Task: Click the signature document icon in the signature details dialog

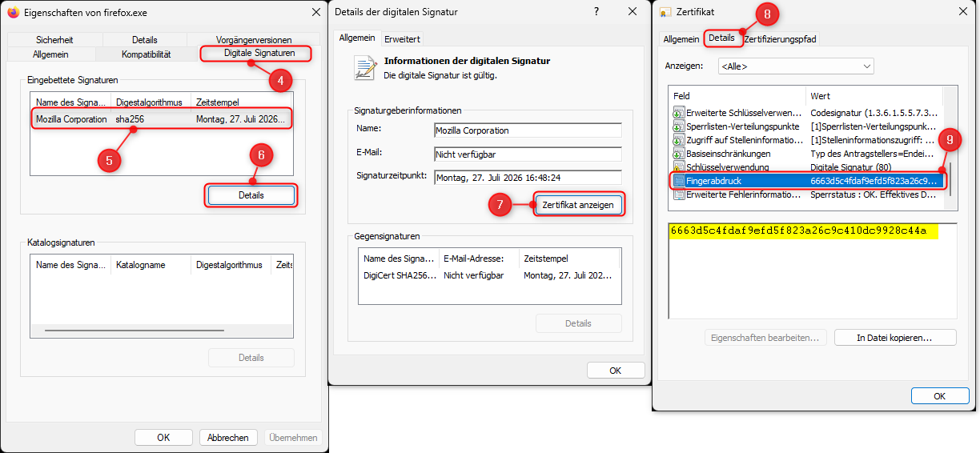Action: (365, 67)
